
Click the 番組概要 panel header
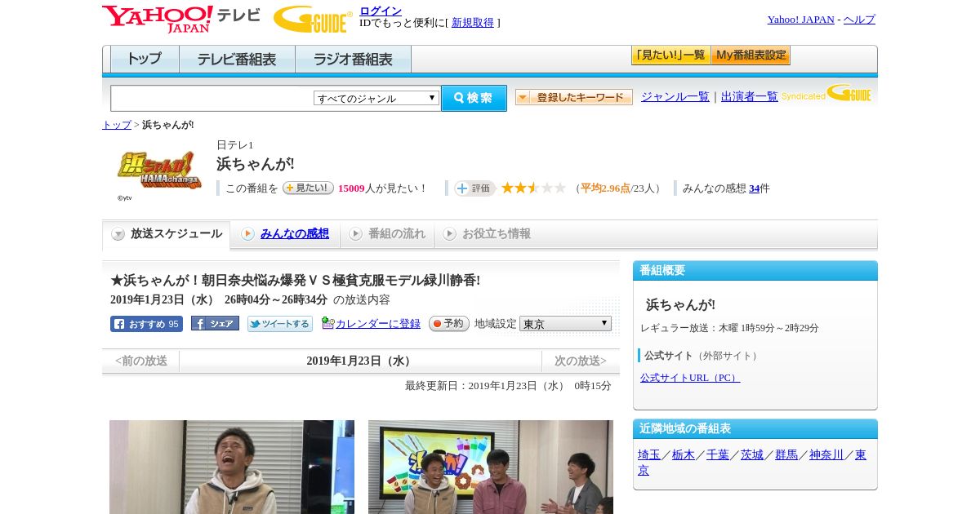click(x=755, y=271)
